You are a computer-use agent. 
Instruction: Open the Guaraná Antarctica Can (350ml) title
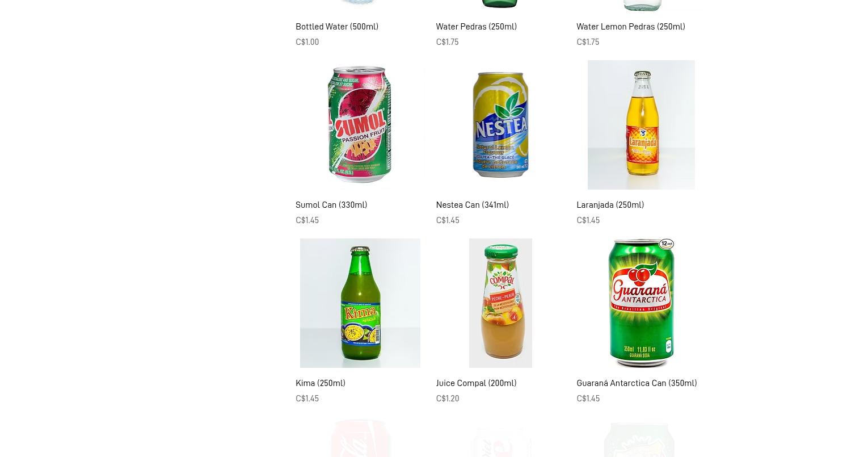[637, 383]
